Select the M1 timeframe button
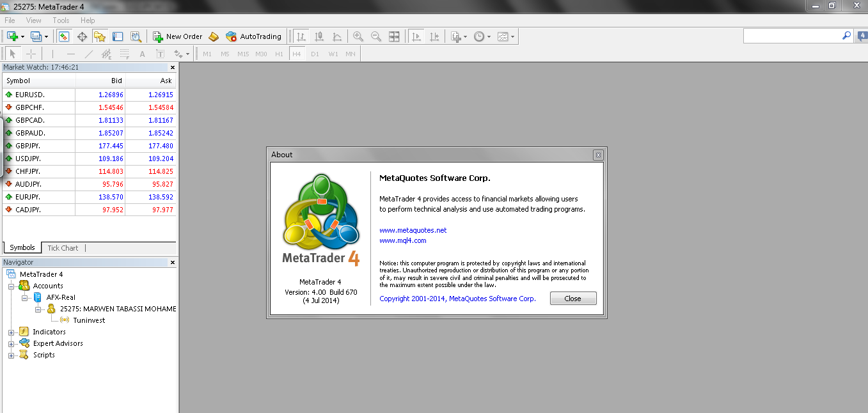The width and height of the screenshot is (868, 413). click(207, 54)
